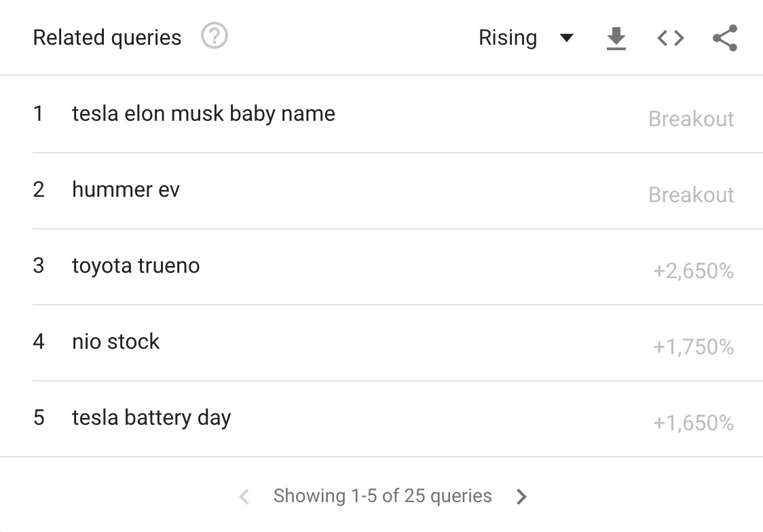Open query tesla elon musk baby name
The image size is (763, 532).
(204, 114)
